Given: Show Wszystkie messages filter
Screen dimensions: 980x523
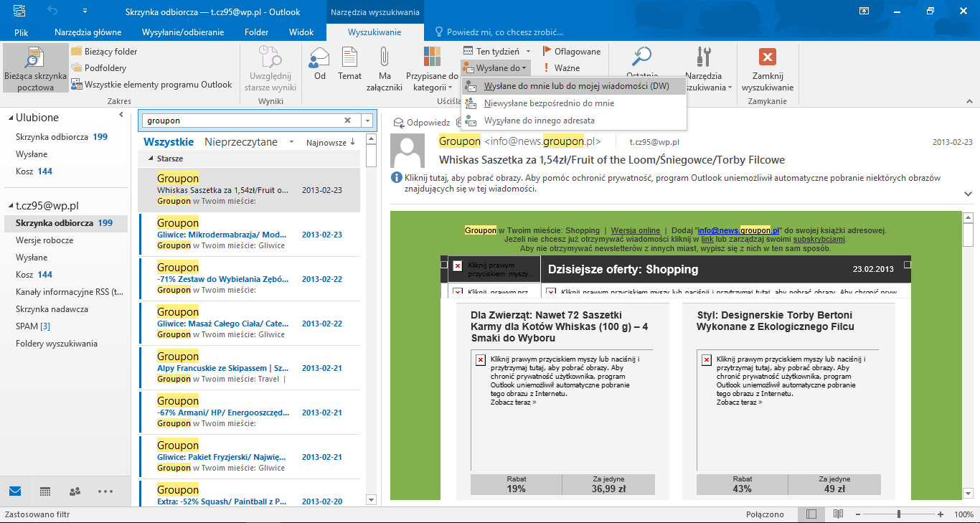Looking at the screenshot, I should pos(169,142).
